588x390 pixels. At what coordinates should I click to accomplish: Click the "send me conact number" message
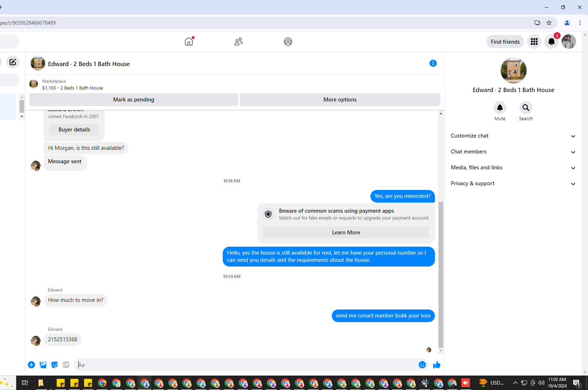point(383,316)
